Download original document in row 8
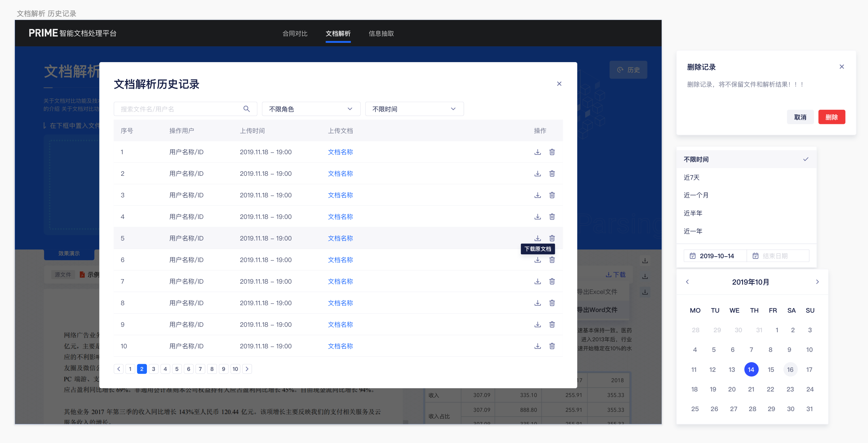The image size is (868, 443). 537,303
